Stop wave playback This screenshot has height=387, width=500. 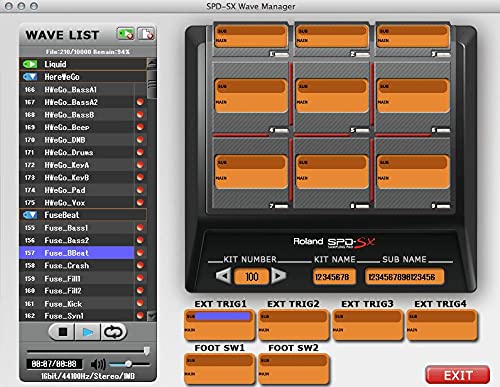[62, 332]
